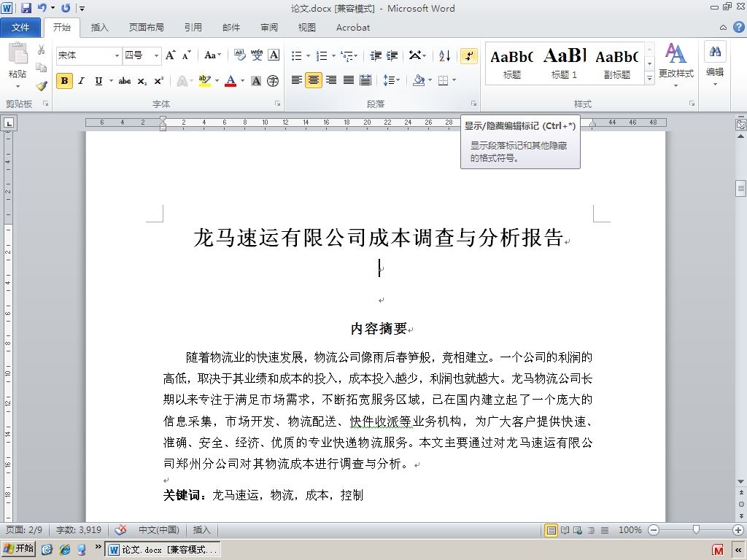Image resolution: width=747 pixels, height=560 pixels.
Task: Select the Format Painter brush
Action: pyautogui.click(x=42, y=86)
